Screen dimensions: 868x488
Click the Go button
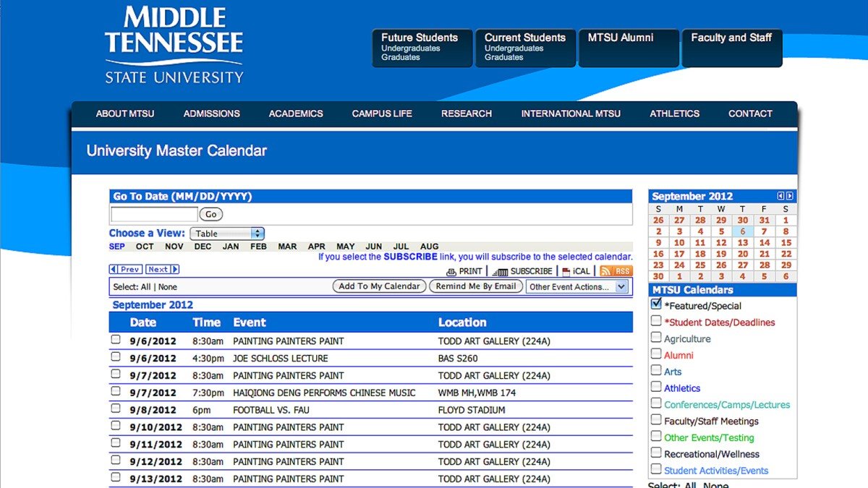pyautogui.click(x=211, y=214)
